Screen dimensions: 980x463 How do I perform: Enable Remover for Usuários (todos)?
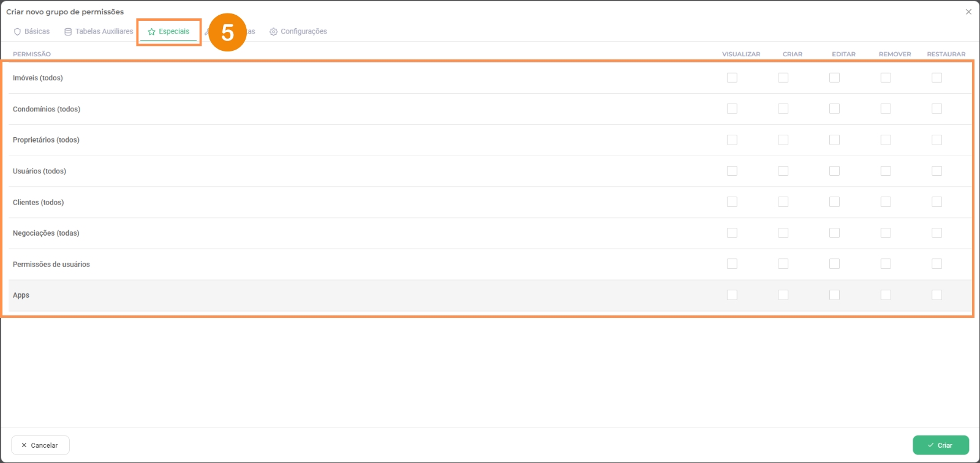point(886,171)
